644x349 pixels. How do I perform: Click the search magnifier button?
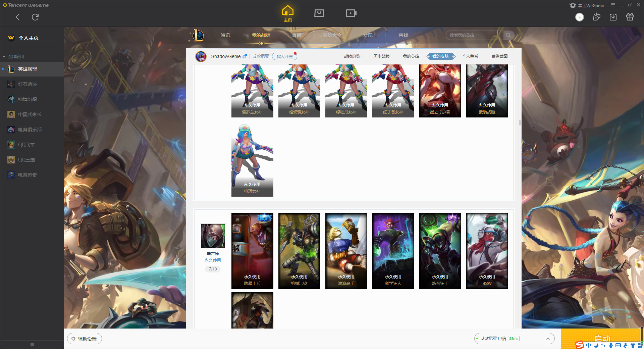508,35
